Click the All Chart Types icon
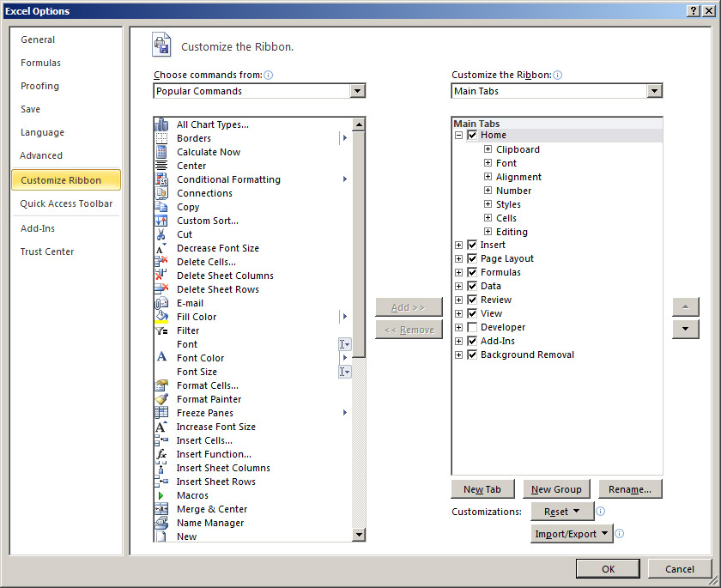Screen dimensions: 721x588 click(x=161, y=124)
